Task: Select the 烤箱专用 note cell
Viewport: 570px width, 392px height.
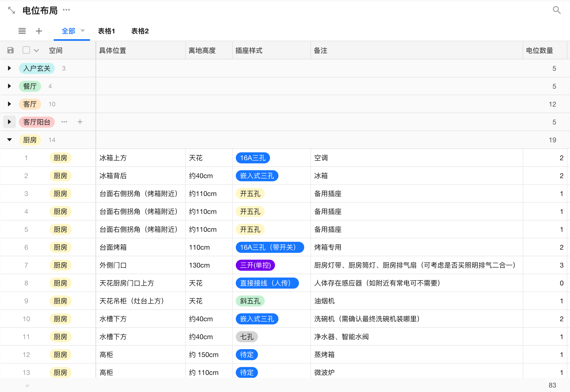Action: pyautogui.click(x=417, y=247)
